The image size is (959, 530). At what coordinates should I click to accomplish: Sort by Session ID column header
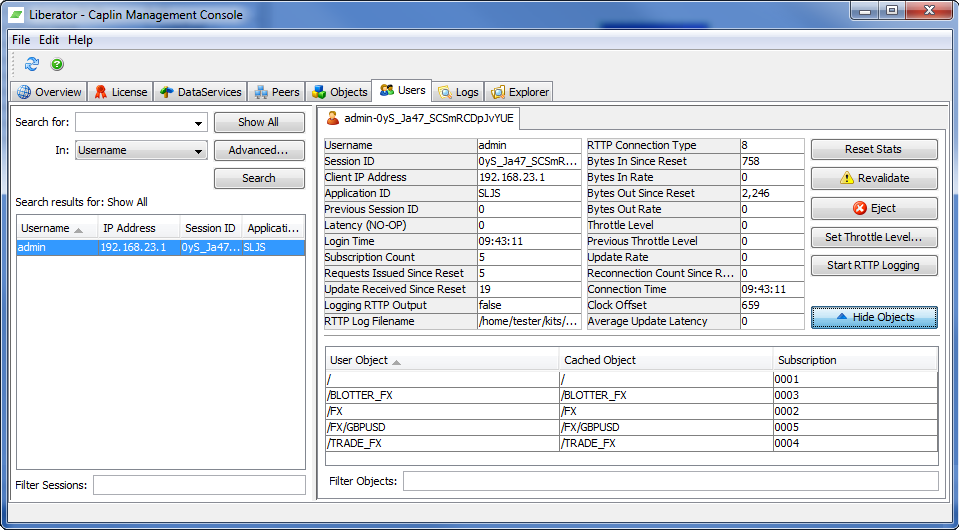point(210,228)
